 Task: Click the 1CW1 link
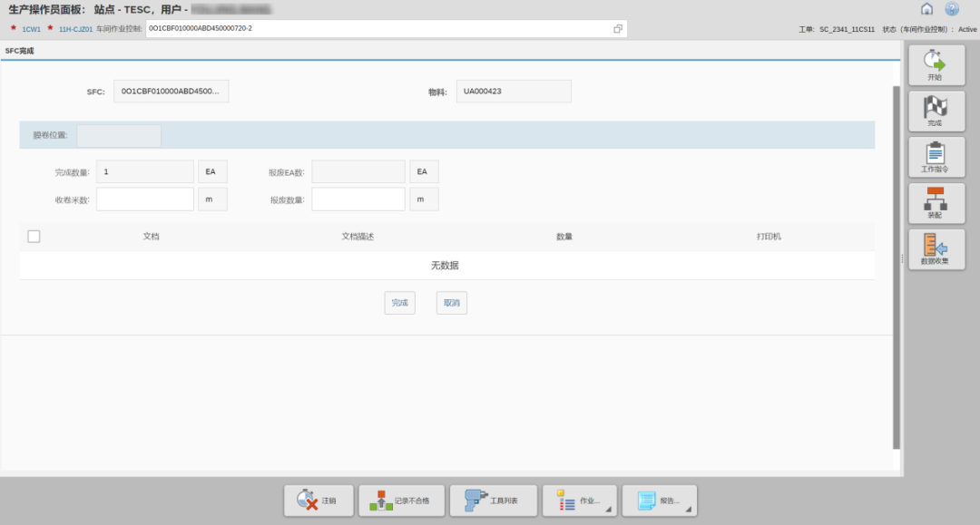[31, 29]
